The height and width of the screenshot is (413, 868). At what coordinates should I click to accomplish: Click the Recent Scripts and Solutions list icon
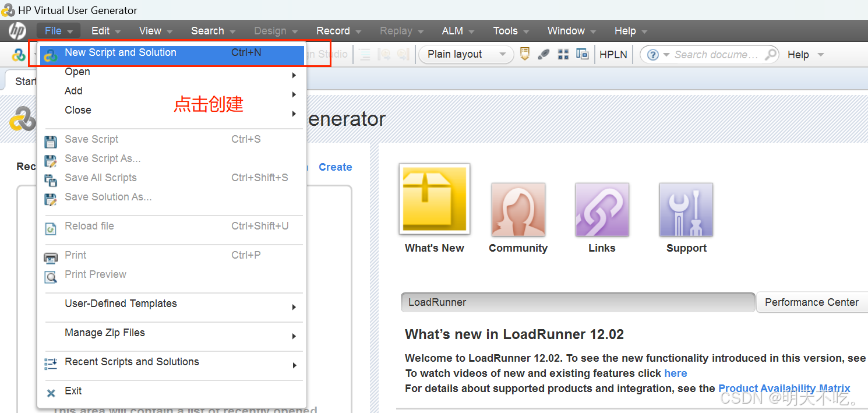(51, 363)
